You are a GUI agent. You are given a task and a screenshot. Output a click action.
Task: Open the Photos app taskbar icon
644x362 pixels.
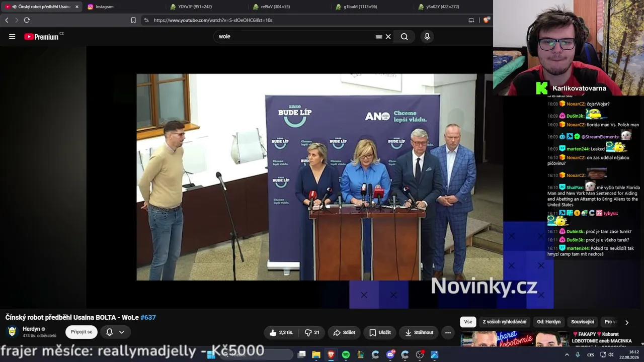435,354
